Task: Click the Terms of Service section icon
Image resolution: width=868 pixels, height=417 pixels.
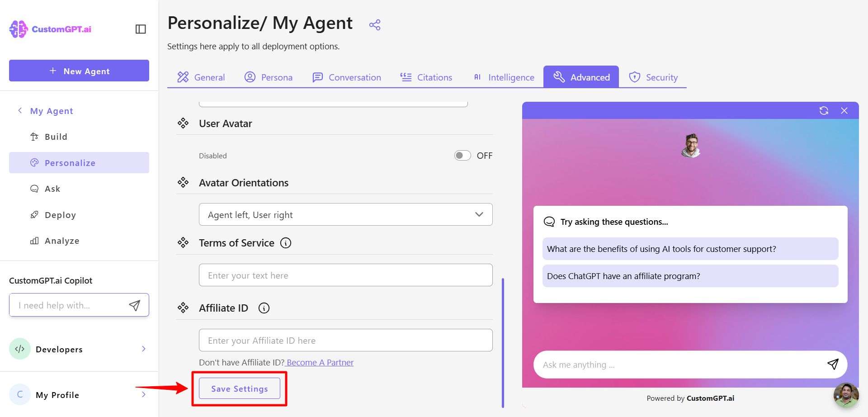Action: [x=183, y=243]
